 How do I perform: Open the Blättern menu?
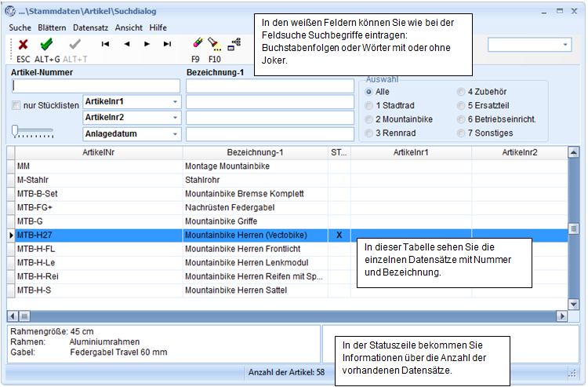pyautogui.click(x=52, y=27)
